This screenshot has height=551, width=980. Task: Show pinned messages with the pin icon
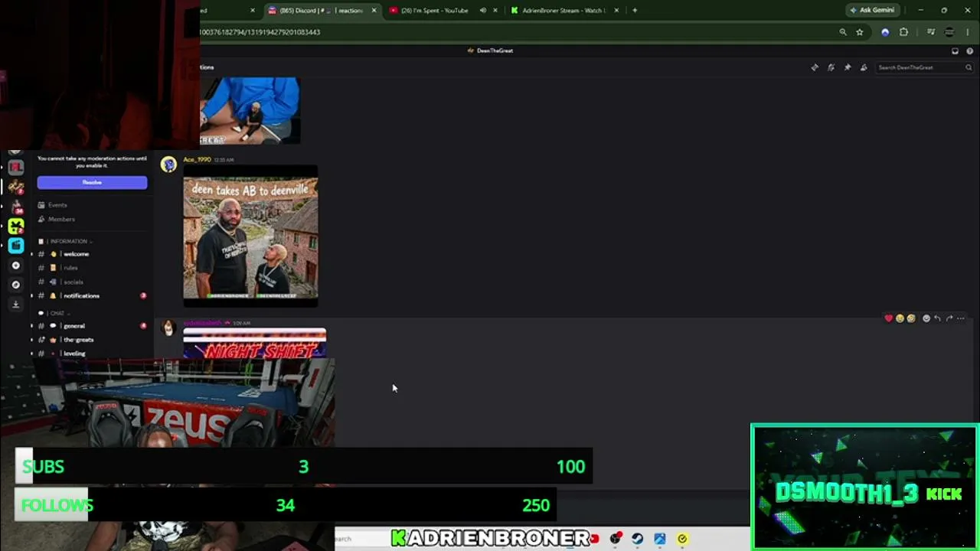[x=848, y=67]
